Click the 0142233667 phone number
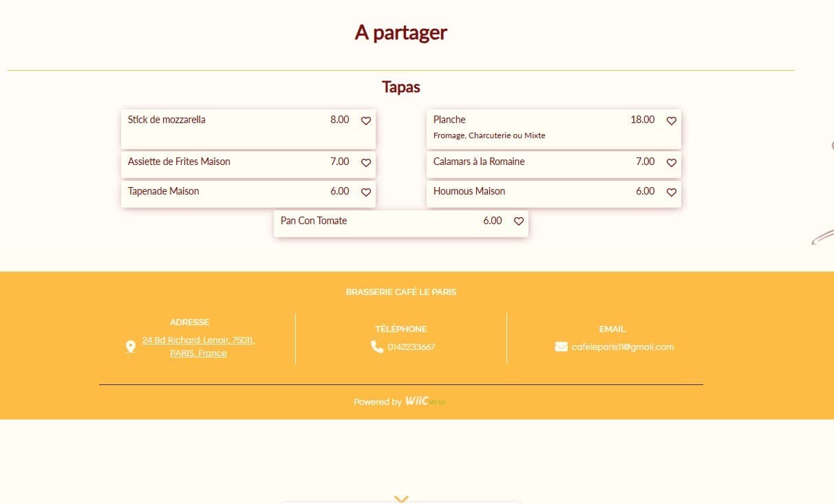 [x=409, y=347]
